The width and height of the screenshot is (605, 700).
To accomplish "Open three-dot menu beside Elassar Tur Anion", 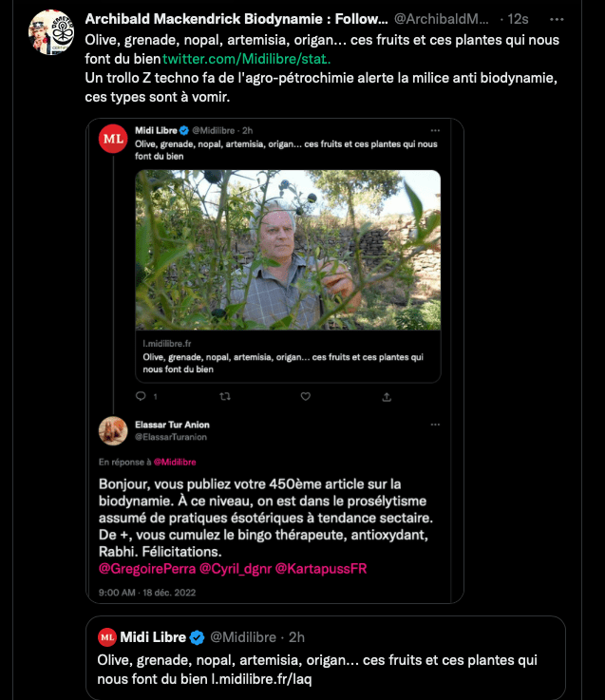I will tap(435, 422).
